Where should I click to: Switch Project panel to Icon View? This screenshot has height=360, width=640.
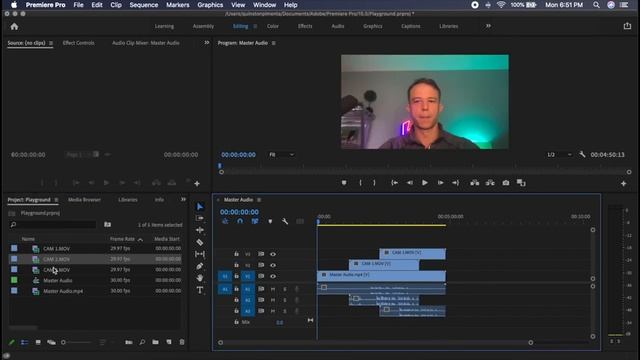(x=38, y=342)
